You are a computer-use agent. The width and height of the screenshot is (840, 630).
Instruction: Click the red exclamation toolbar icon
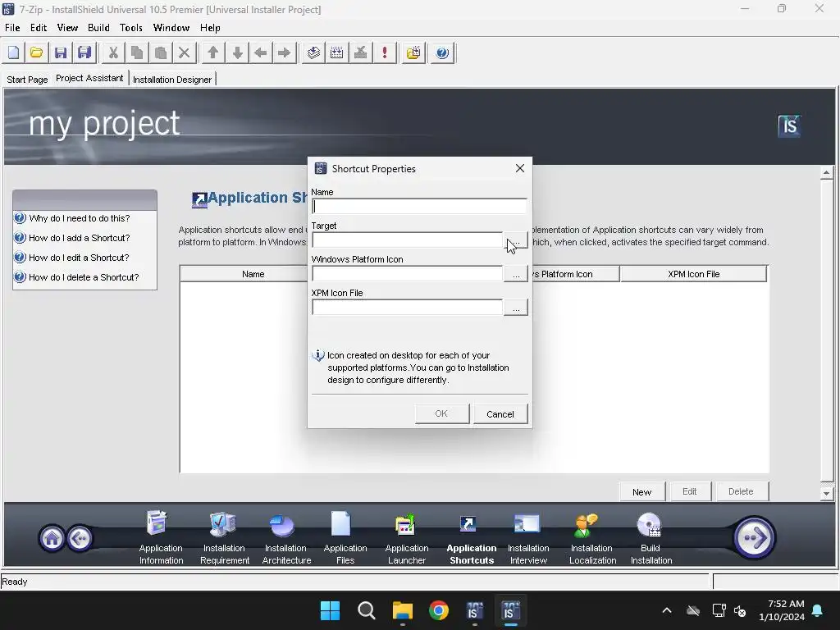384,52
